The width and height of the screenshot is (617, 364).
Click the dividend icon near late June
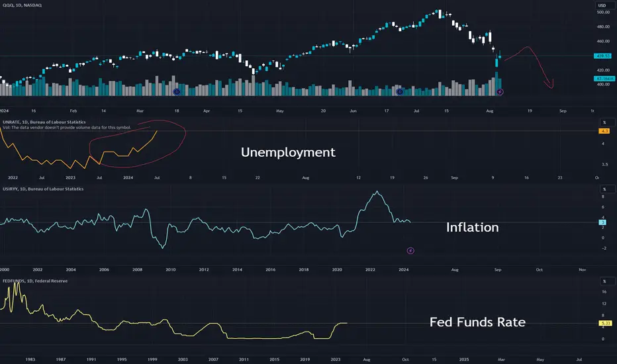click(x=399, y=92)
